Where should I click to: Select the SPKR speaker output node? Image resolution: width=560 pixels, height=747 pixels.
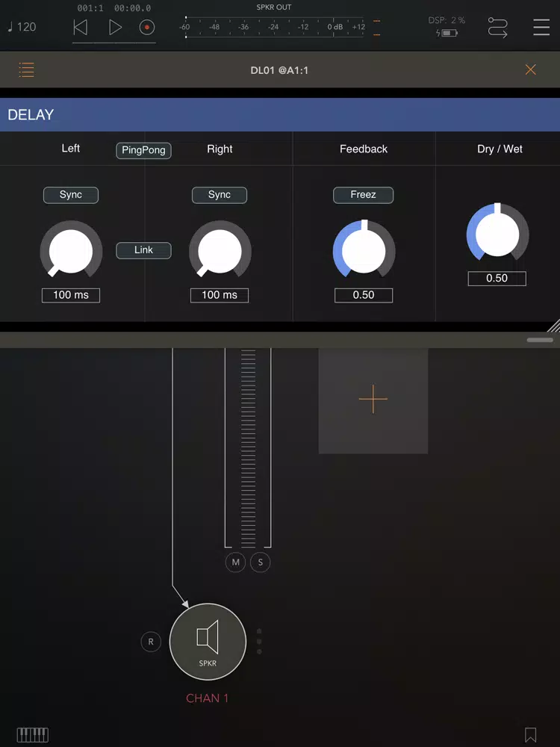coord(208,642)
